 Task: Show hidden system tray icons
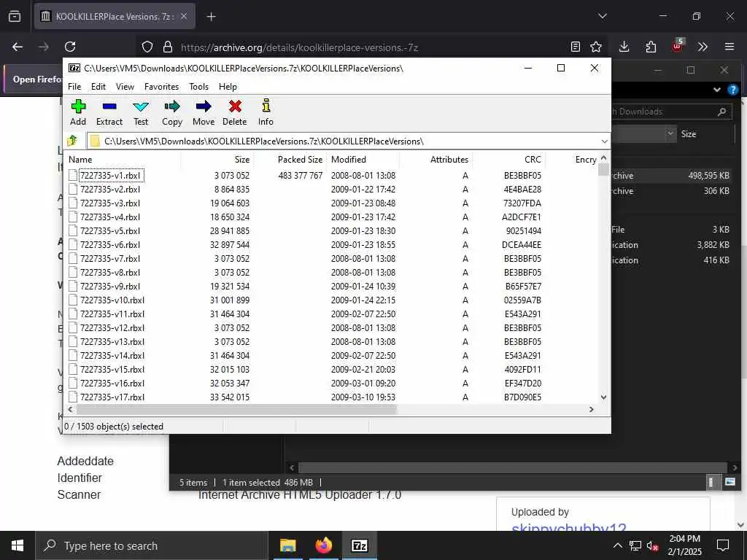pyautogui.click(x=617, y=545)
